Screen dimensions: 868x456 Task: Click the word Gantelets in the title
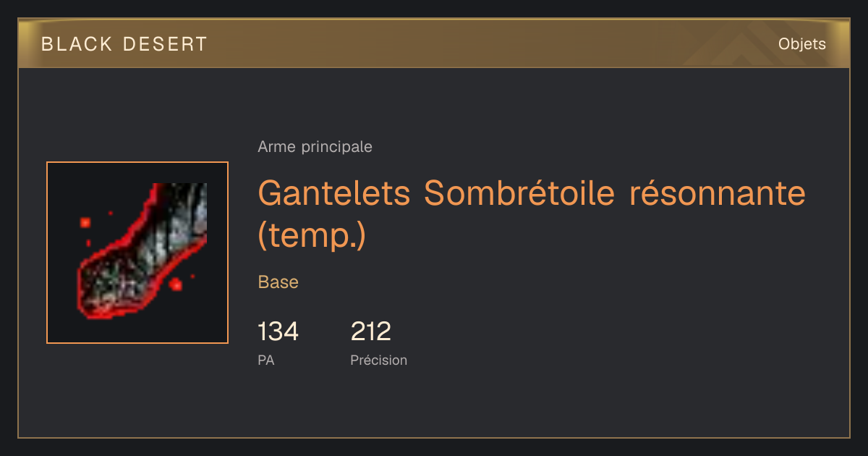(335, 193)
